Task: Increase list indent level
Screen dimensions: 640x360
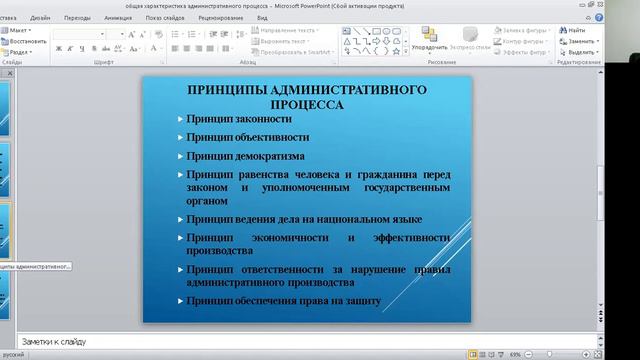Action: click(x=224, y=34)
